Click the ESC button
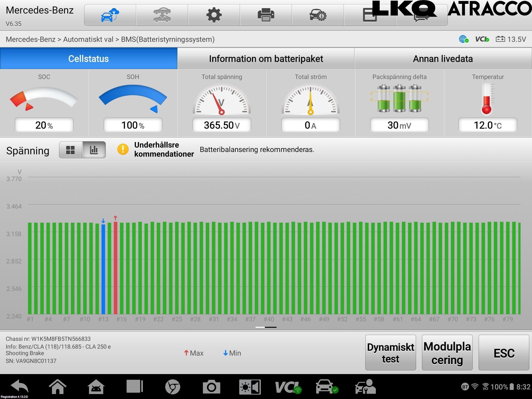This screenshot has height=399, width=532. [504, 353]
